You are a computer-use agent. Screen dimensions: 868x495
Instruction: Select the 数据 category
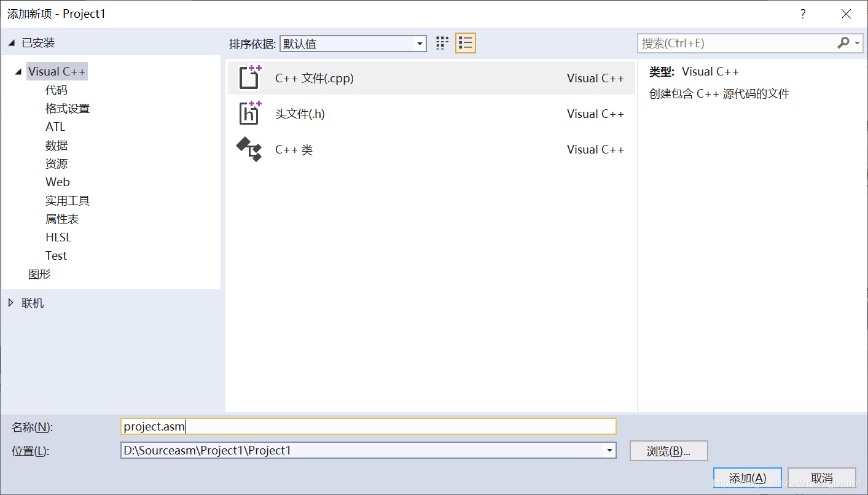pos(57,146)
